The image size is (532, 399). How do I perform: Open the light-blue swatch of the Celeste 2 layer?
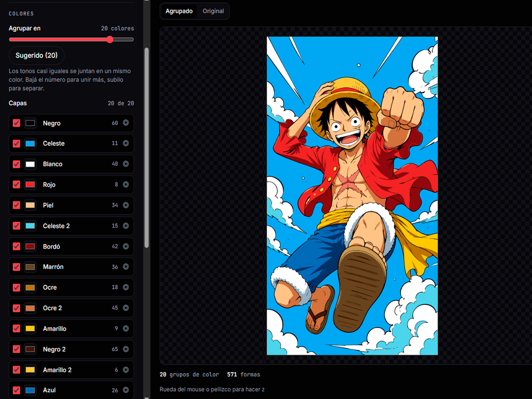(30, 226)
